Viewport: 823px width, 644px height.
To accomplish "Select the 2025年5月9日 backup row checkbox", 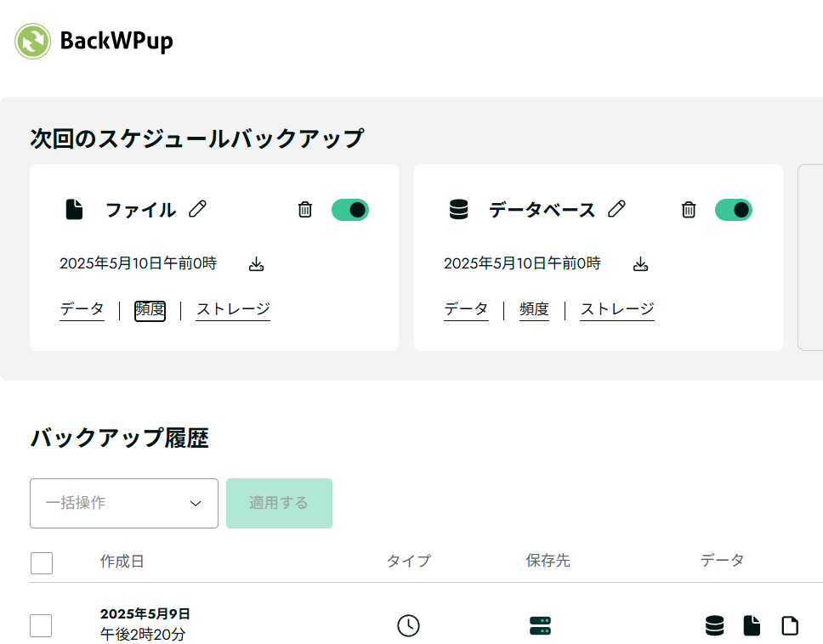I will [x=42, y=626].
